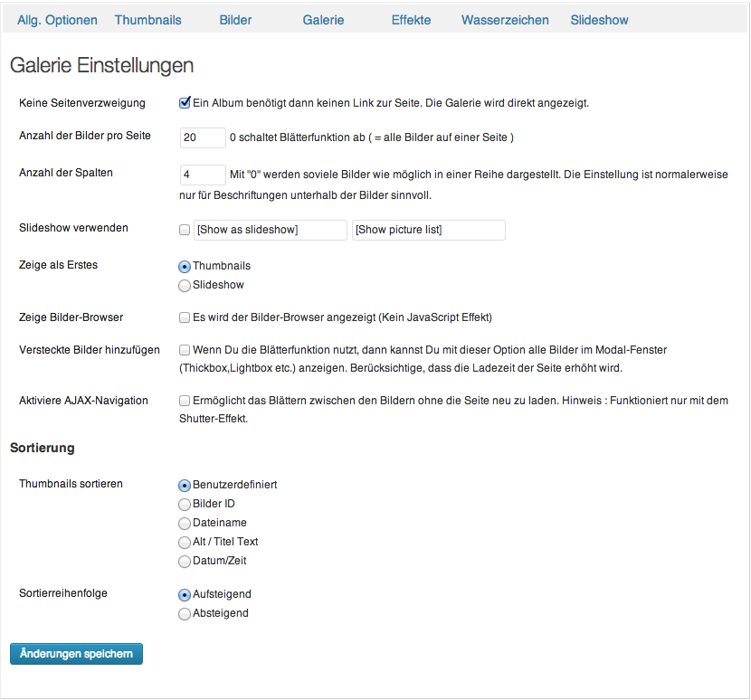This screenshot has height=700, width=751.
Task: Enable Aktiviere AJAX-Navigation checkbox
Action: click(185, 401)
